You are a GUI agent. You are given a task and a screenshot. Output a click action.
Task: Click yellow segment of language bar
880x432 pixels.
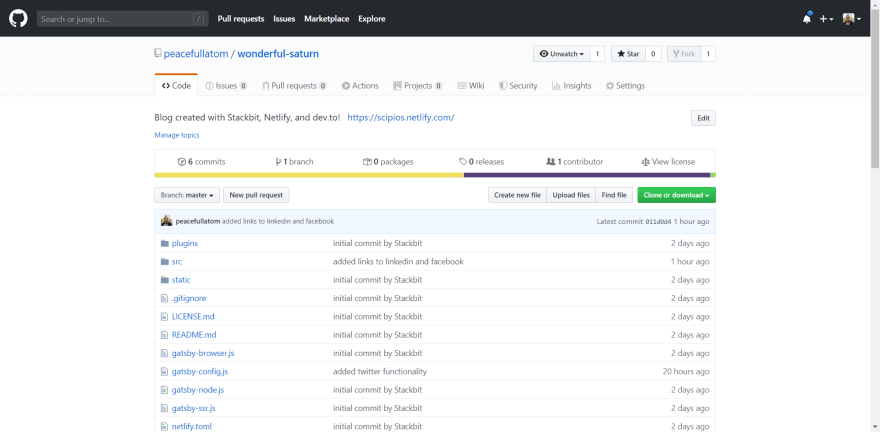click(309, 175)
